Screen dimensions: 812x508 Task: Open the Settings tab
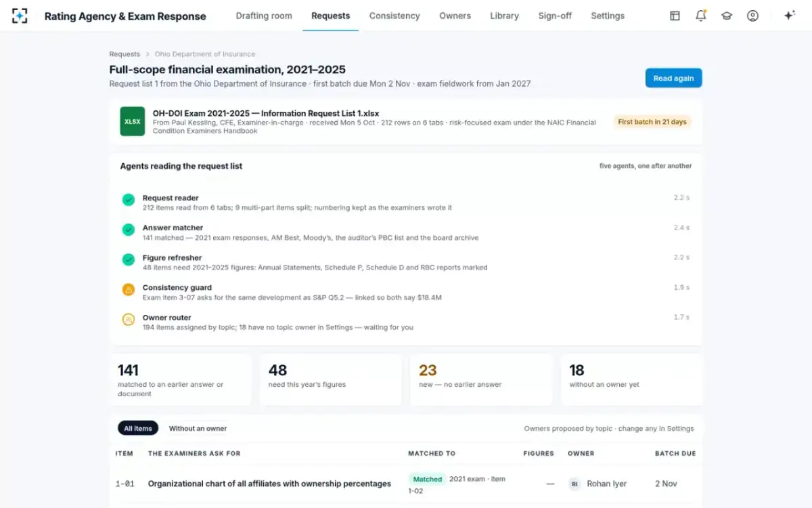(x=608, y=16)
